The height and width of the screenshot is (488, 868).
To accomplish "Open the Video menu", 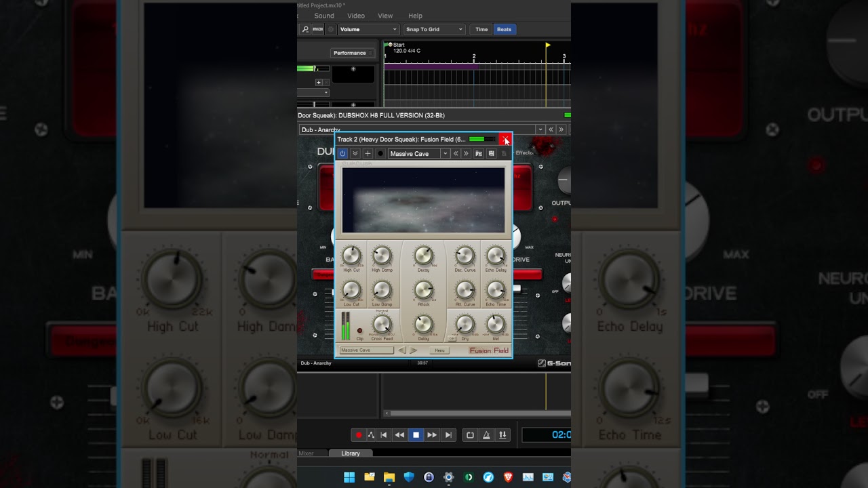I will pos(356,16).
